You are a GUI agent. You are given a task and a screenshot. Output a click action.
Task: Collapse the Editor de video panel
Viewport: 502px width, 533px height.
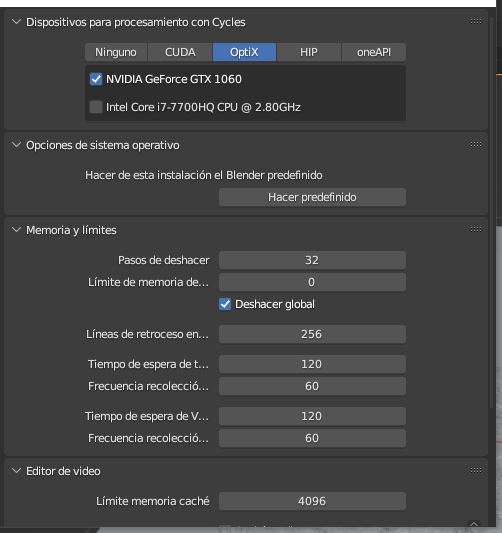pyautogui.click(x=16, y=471)
